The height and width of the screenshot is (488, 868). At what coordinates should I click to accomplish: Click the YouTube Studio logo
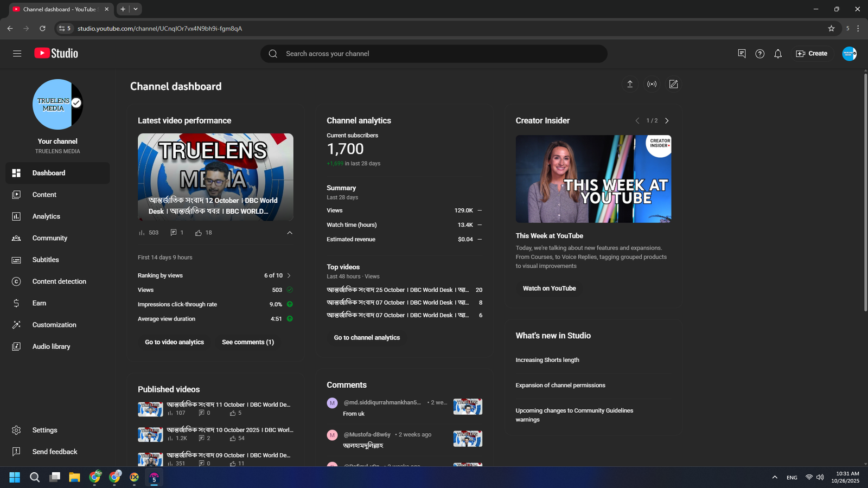click(56, 53)
